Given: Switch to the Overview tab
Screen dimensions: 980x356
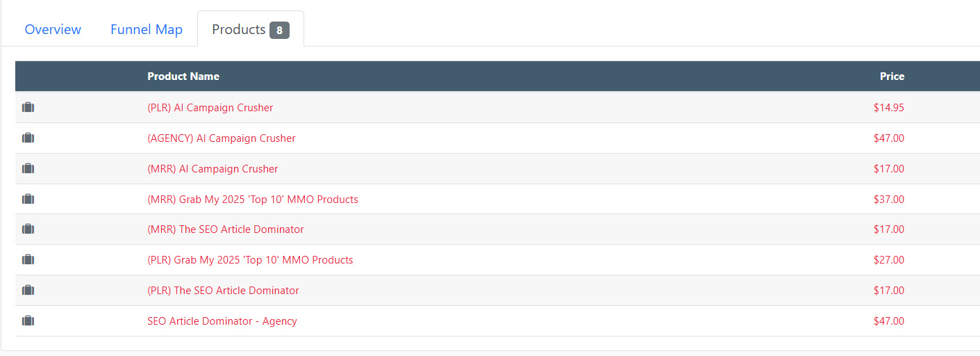Looking at the screenshot, I should (x=53, y=30).
